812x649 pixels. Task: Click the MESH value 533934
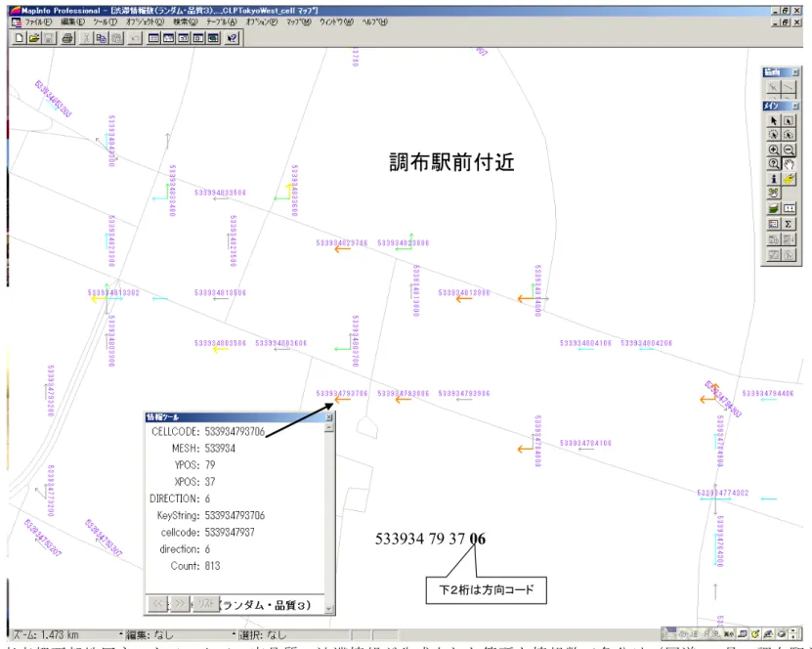coord(220,448)
